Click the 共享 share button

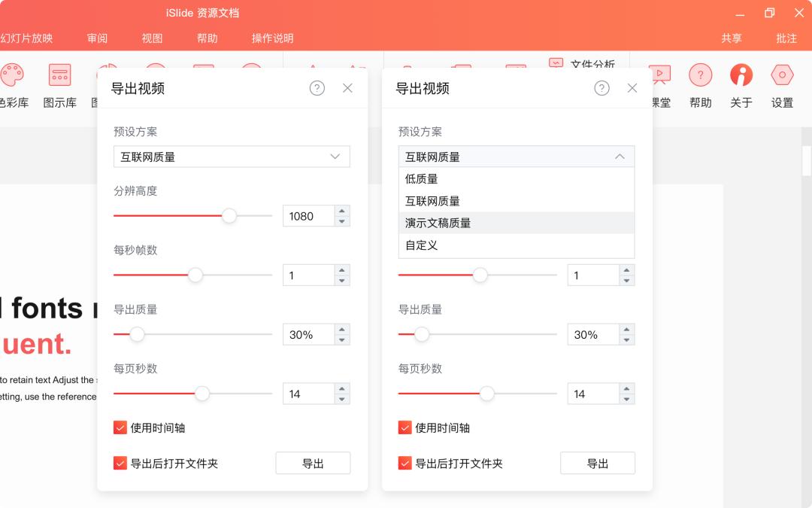(x=732, y=38)
